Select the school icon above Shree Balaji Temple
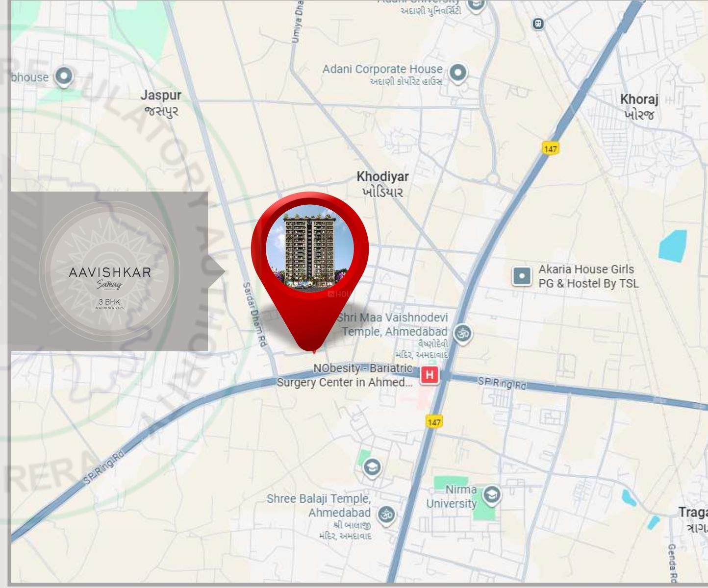The width and height of the screenshot is (708, 588). pos(372,467)
